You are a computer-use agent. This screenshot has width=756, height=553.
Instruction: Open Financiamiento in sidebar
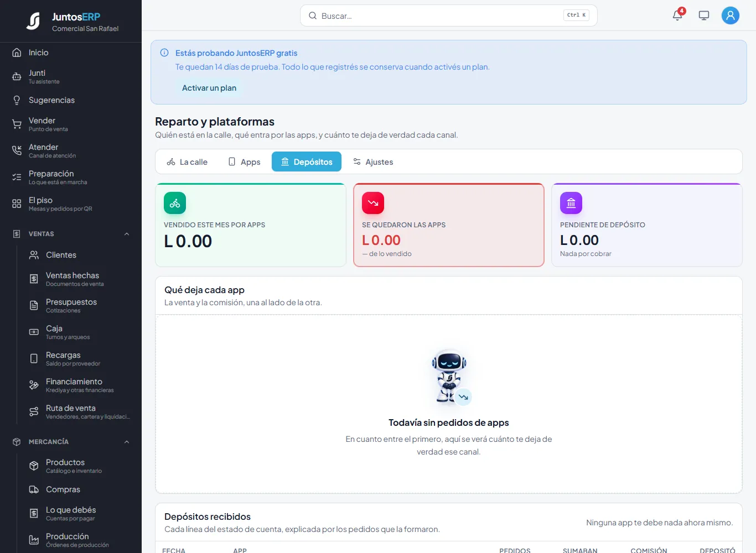click(80, 385)
